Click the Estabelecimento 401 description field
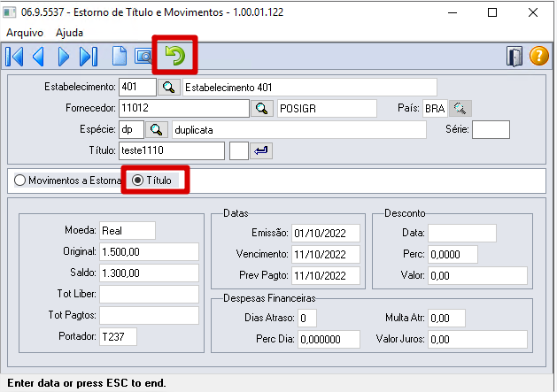Viewport: 557px width, 392px height. point(310,88)
